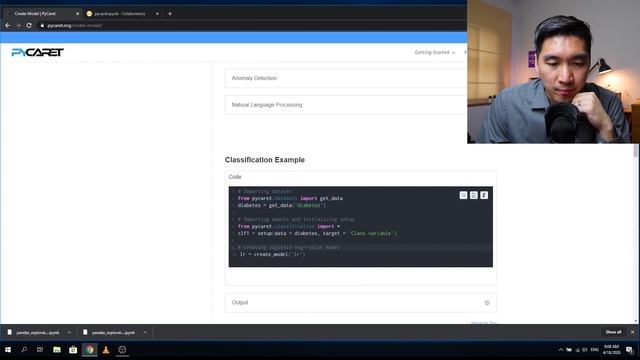Close the Colaboratory tab
Image resolution: width=640 pixels, height=360 pixels.
[x=157, y=13]
